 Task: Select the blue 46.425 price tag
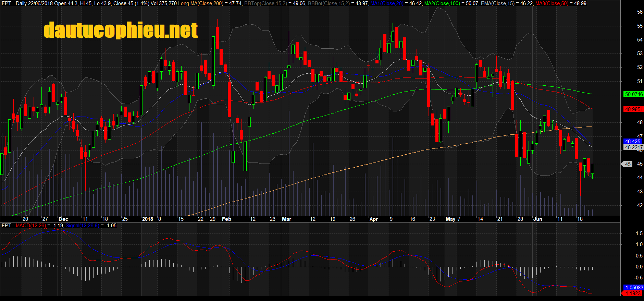[x=632, y=142]
